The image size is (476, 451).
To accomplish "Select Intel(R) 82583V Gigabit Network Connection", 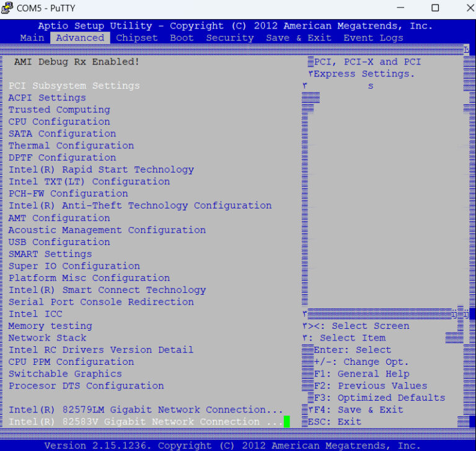I will coord(146,422).
